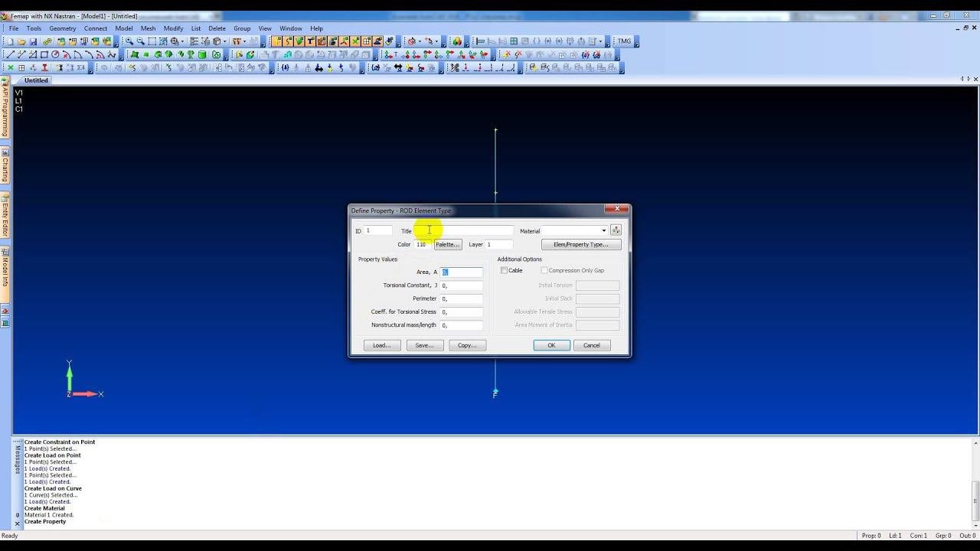Screen dimensions: 980x551
Task: Click into the Title input field
Action: coord(464,230)
